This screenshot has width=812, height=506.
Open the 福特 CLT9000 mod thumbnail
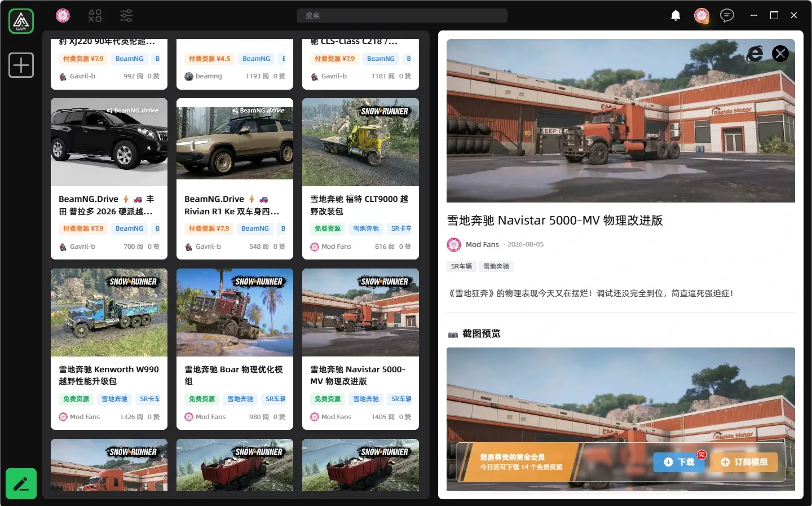coord(360,142)
